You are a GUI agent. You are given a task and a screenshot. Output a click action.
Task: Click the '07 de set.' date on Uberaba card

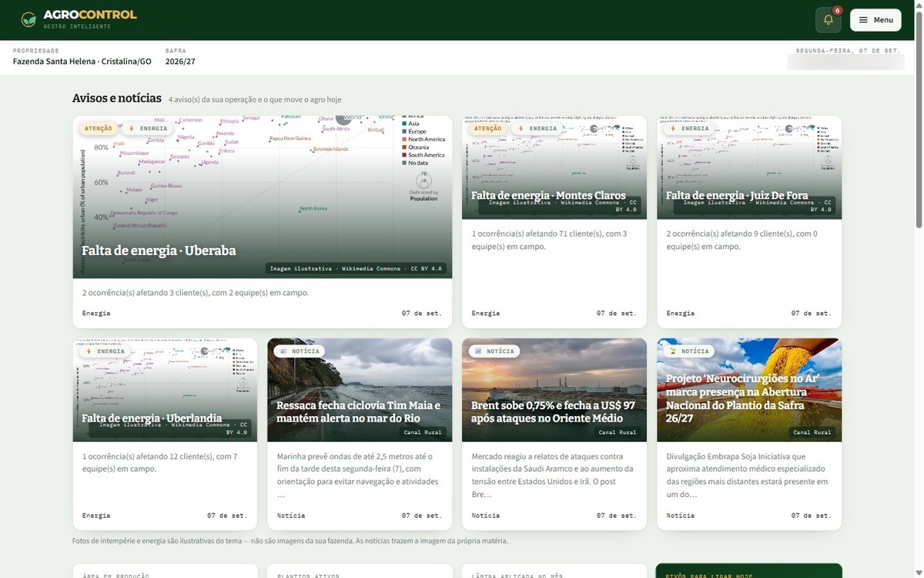click(x=422, y=314)
